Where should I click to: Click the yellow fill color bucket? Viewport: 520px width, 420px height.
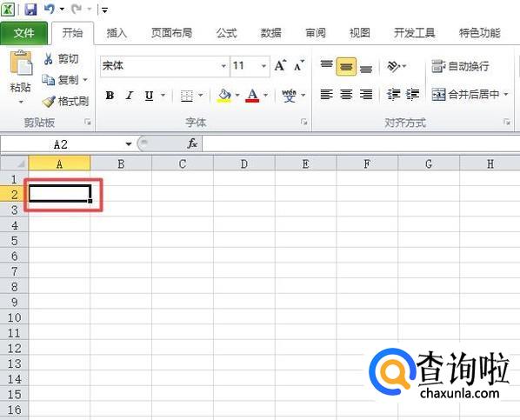(x=223, y=96)
